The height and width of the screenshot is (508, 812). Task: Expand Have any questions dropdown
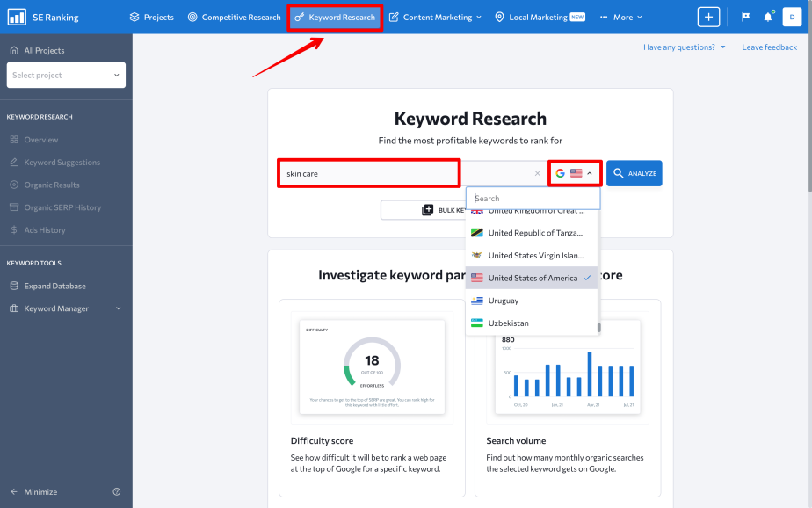(x=684, y=47)
